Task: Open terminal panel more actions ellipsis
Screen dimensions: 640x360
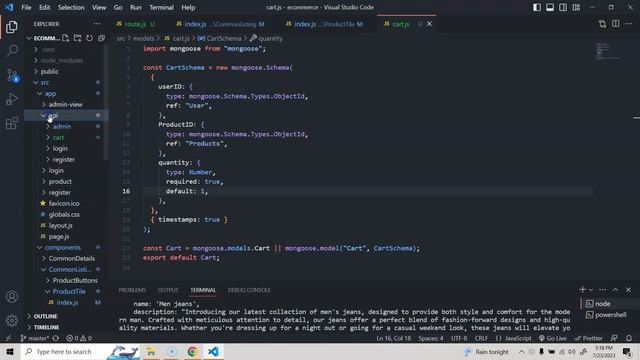Action: point(602,290)
